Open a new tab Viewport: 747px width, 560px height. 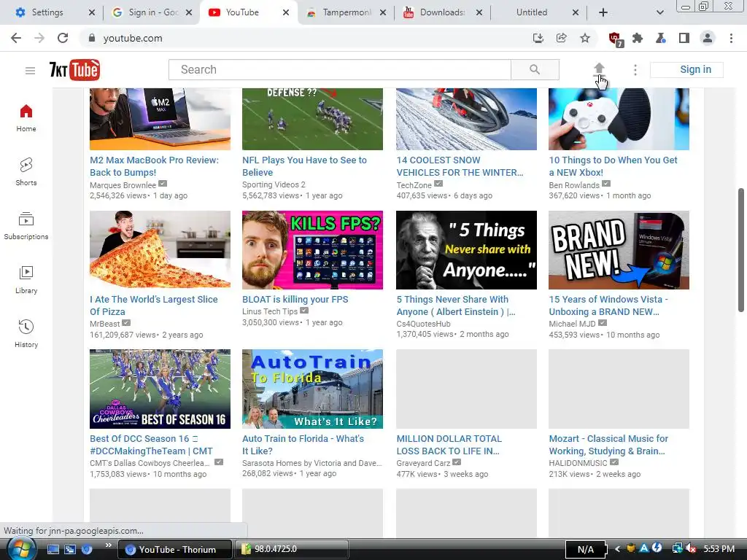(603, 12)
